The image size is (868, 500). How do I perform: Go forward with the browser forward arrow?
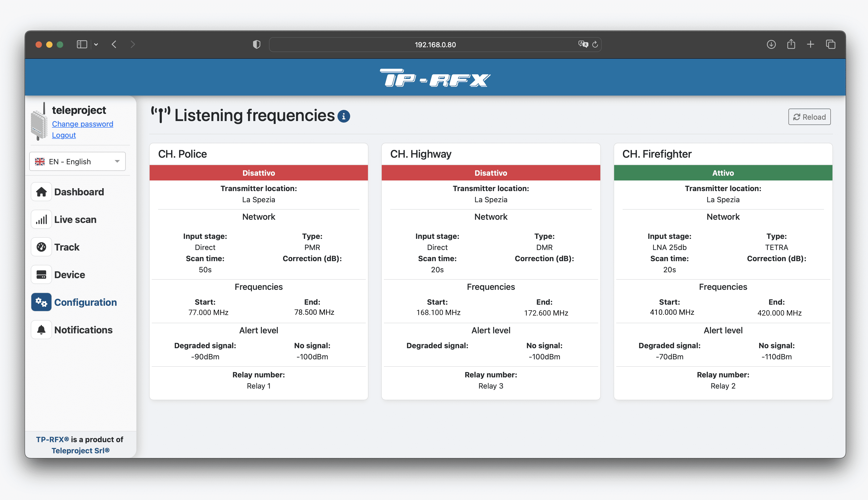[x=133, y=44]
